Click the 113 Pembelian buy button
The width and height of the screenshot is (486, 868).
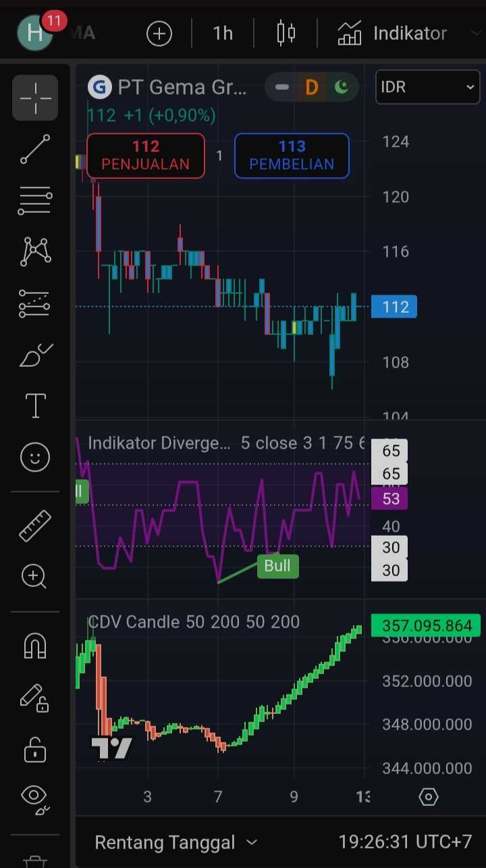(x=292, y=155)
